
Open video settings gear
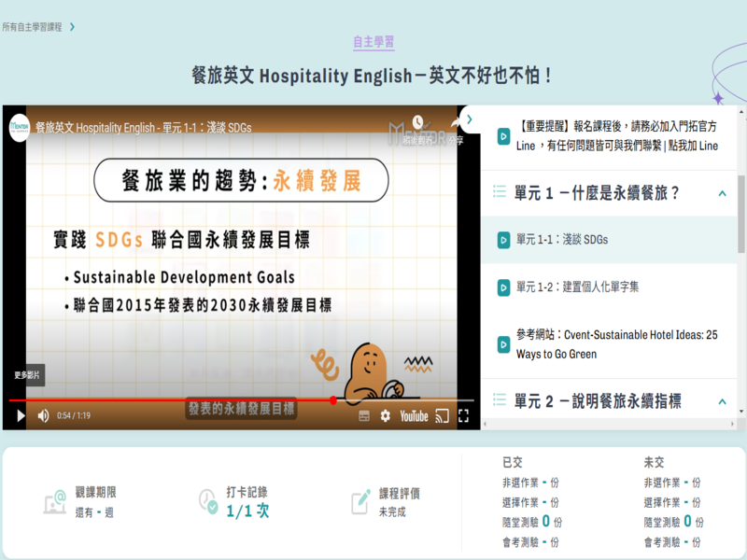(x=386, y=416)
